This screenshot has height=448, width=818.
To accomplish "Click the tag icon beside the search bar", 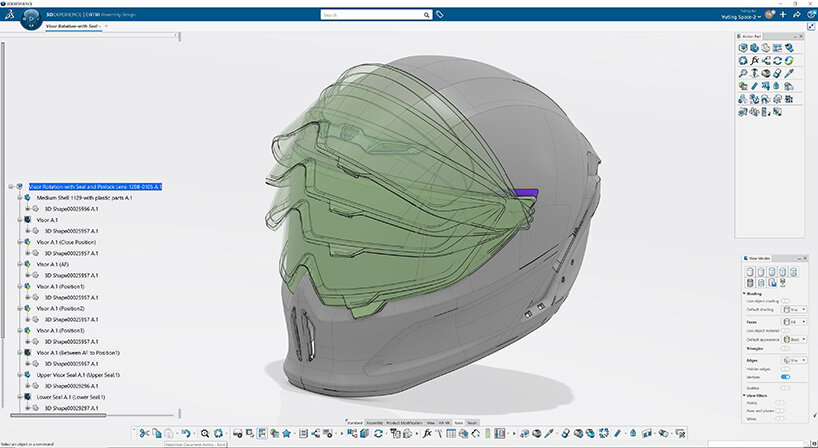I will (440, 15).
